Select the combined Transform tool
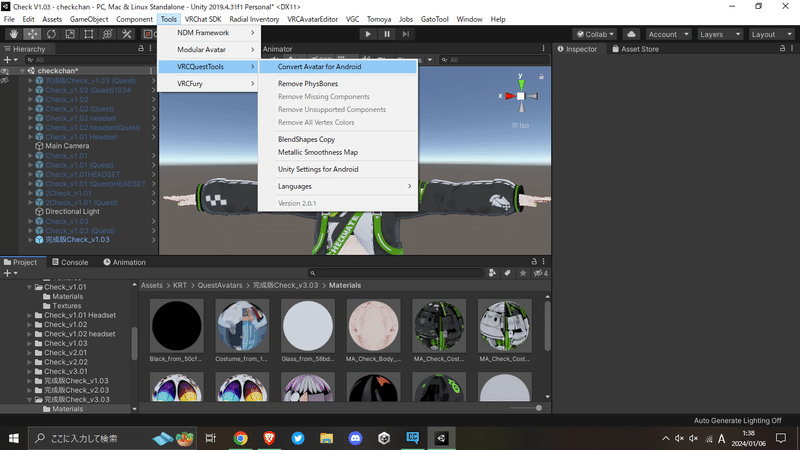The image size is (800, 450). (108, 34)
